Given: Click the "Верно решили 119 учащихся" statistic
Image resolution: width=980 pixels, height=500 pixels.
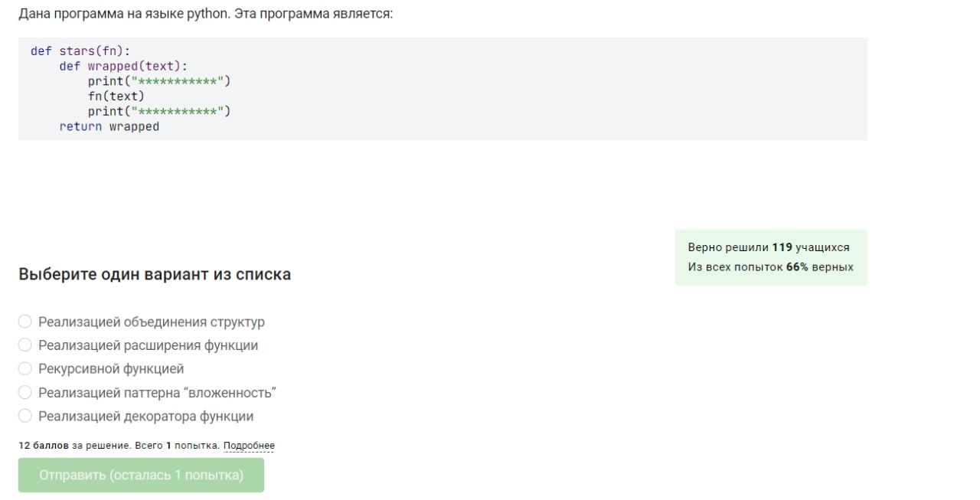Looking at the screenshot, I should pyautogui.click(x=768, y=247).
